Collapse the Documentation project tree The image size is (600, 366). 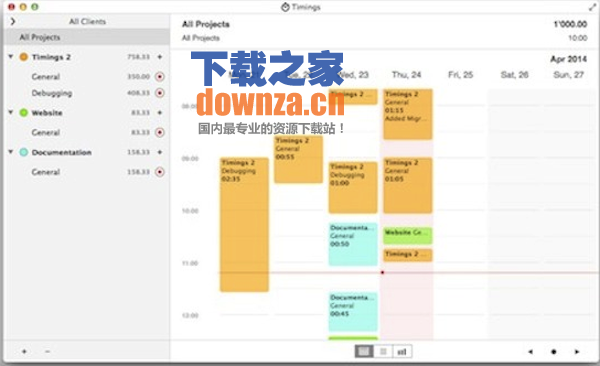click(x=11, y=152)
